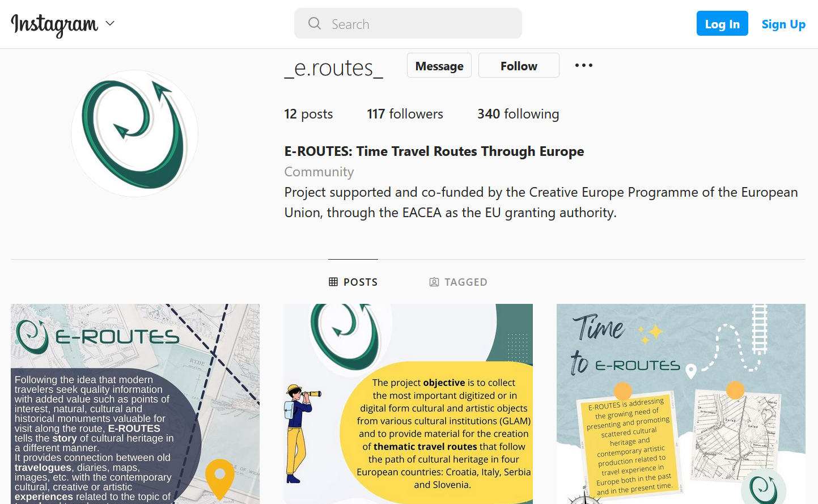View the E-ROUTES profile picture
This screenshot has width=818, height=504.
click(x=135, y=133)
